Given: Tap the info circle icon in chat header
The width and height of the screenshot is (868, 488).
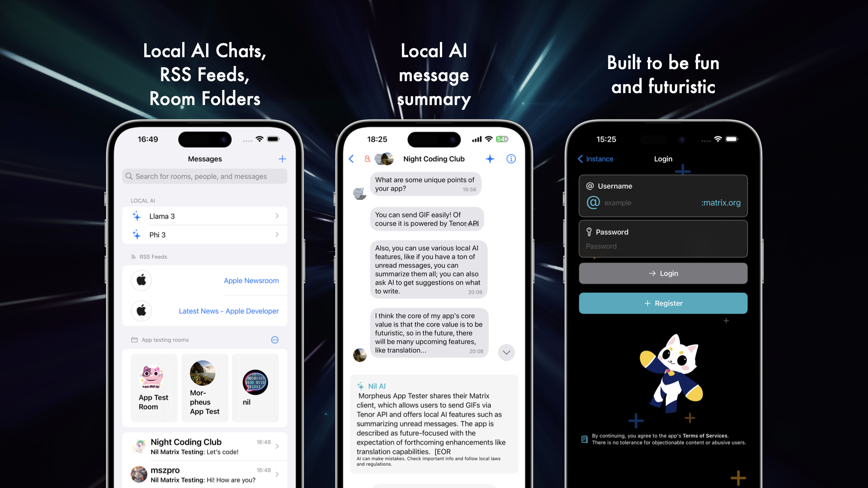Looking at the screenshot, I should tap(510, 159).
